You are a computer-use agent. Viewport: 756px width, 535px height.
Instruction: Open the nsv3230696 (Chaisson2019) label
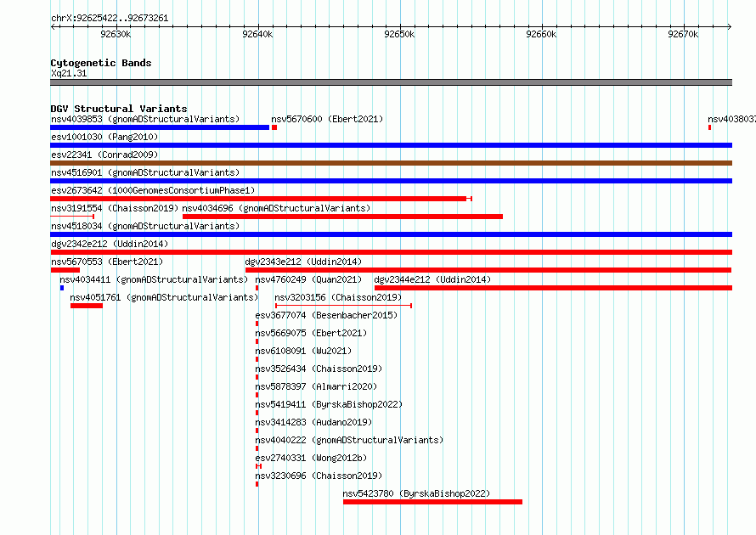pos(319,476)
